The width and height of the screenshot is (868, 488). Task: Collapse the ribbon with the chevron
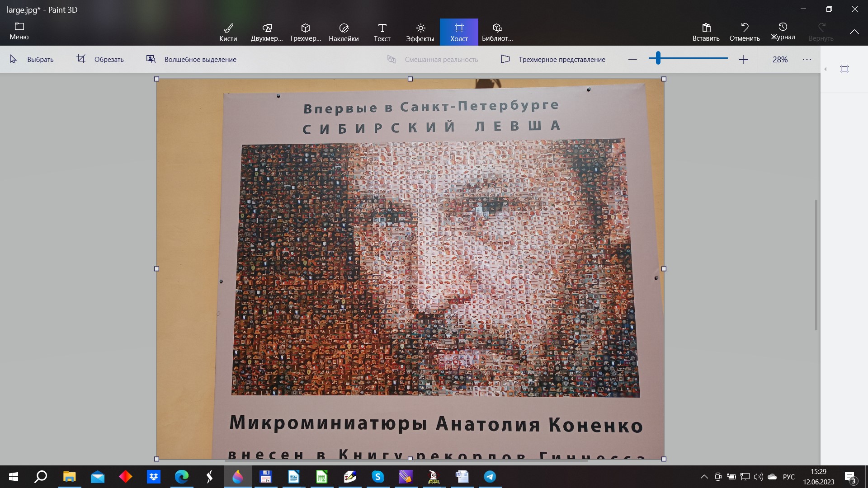[854, 32]
